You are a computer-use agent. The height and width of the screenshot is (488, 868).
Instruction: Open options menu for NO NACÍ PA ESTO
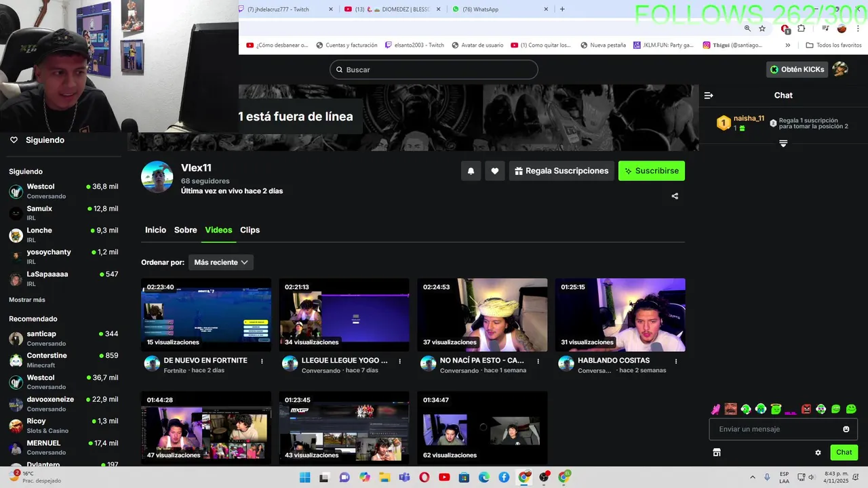(x=538, y=361)
